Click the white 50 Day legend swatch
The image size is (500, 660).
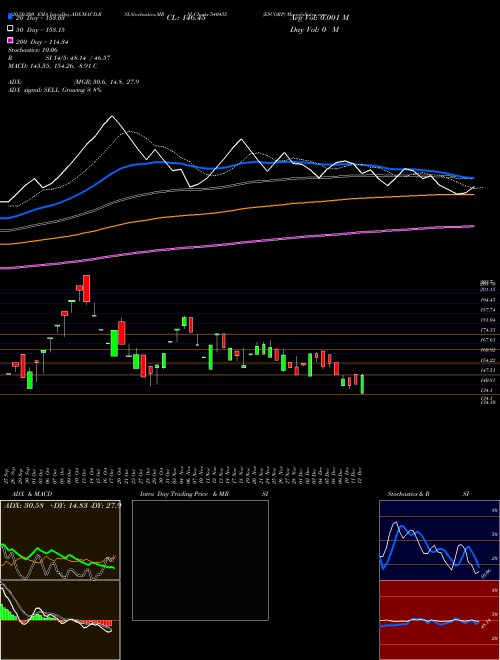coord(11,29)
